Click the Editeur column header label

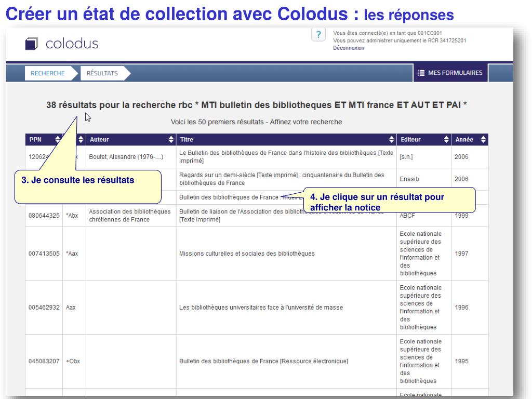pyautogui.click(x=410, y=139)
